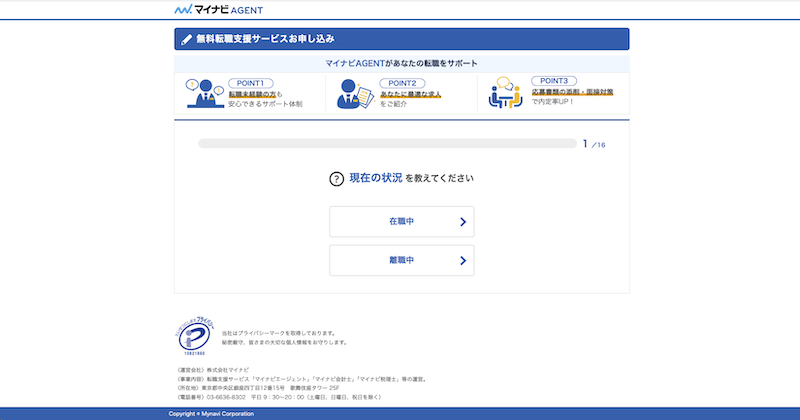This screenshot has height=420, width=800.
Task: Click the pencil icon in application header
Action: pyautogui.click(x=187, y=39)
